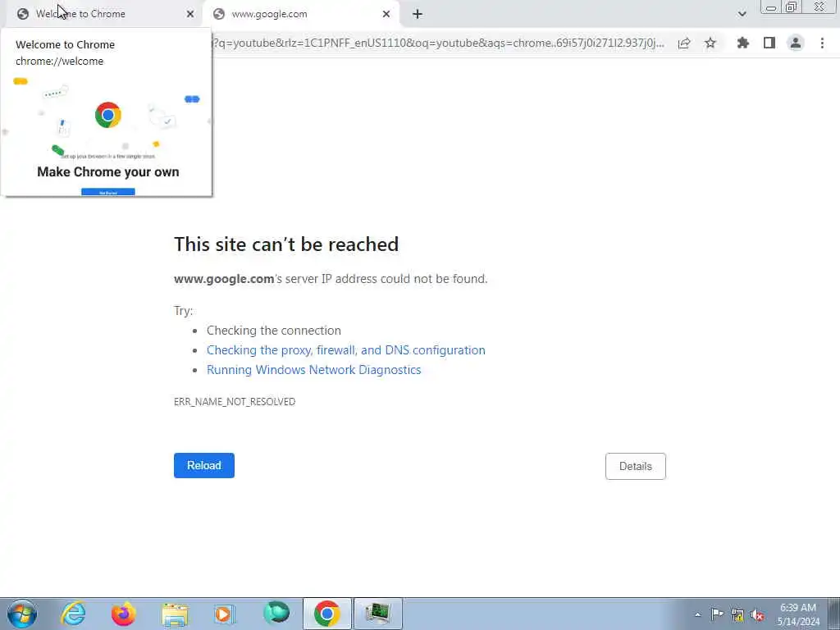Launch Firefox from taskbar
This screenshot has width=840, height=630.
click(124, 614)
